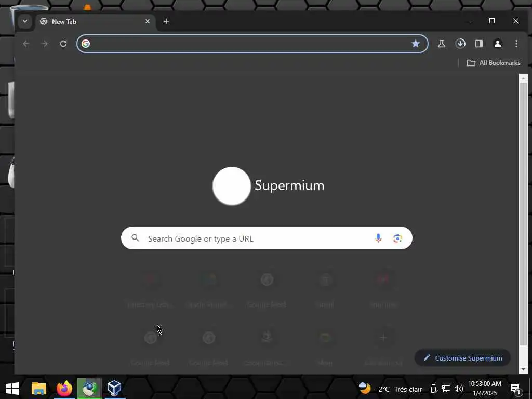Open a new tab with plus button
Image resolution: width=532 pixels, height=399 pixels.
166,21
